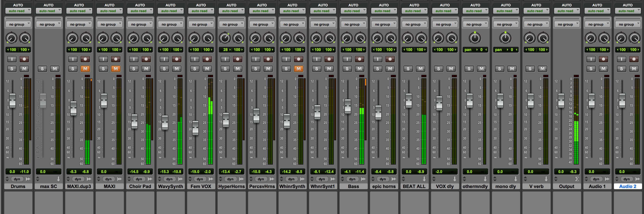This screenshot has height=214, width=644.
Task: Unmute the MAXI.dup3 track
Action: coord(85,69)
